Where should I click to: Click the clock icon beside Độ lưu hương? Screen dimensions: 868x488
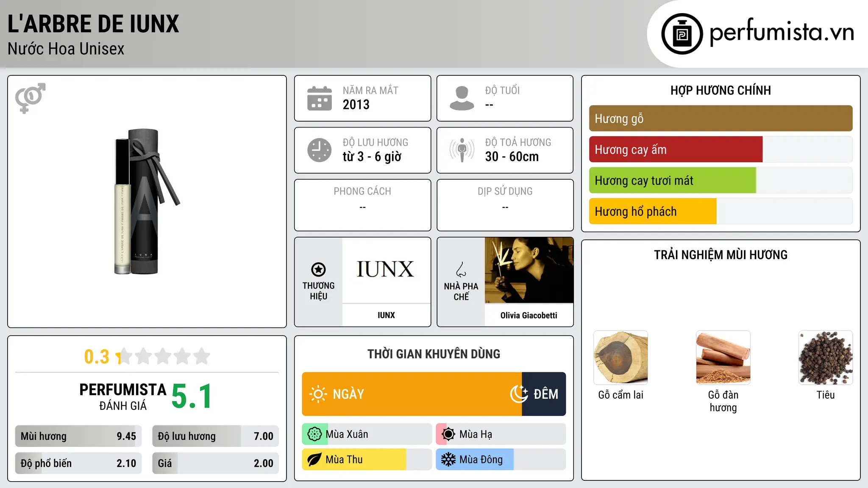coord(320,150)
